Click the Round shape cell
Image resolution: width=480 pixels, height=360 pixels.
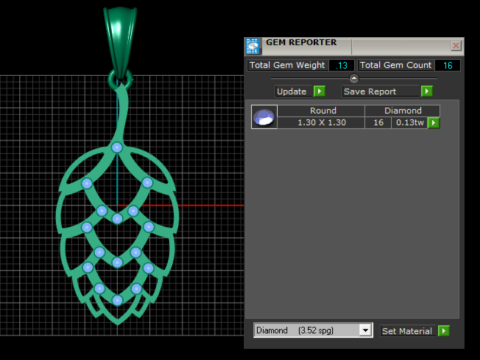[321, 111]
